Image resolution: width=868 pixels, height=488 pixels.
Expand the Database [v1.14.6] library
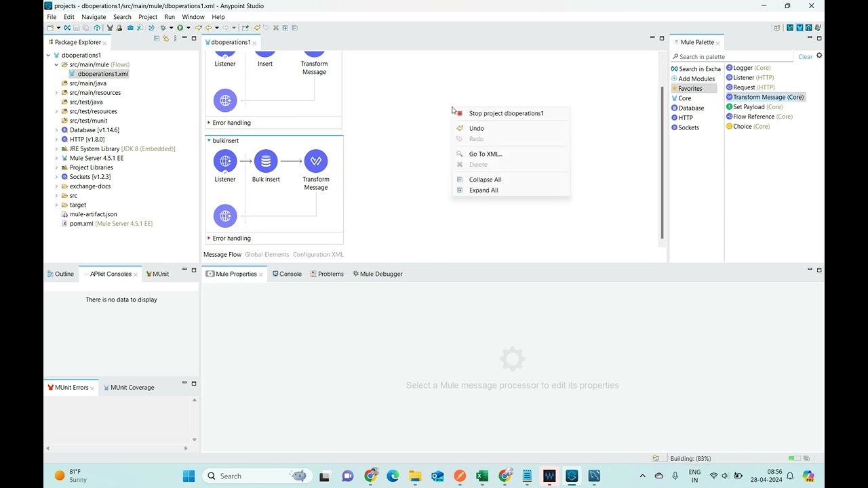pyautogui.click(x=56, y=130)
